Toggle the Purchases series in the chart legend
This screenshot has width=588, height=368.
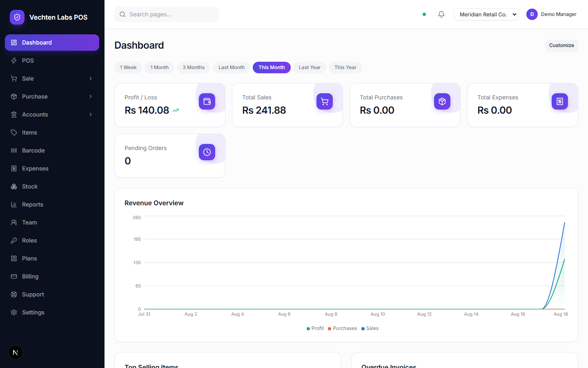[x=343, y=328]
